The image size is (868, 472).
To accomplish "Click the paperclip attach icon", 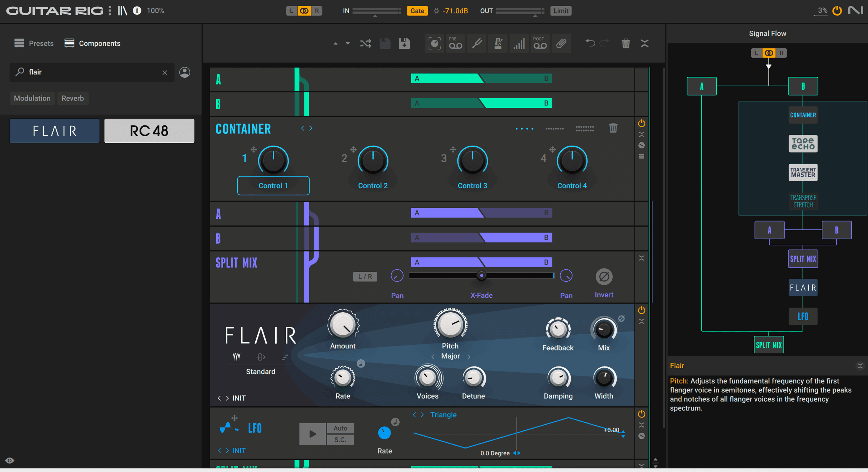I will pos(561,43).
